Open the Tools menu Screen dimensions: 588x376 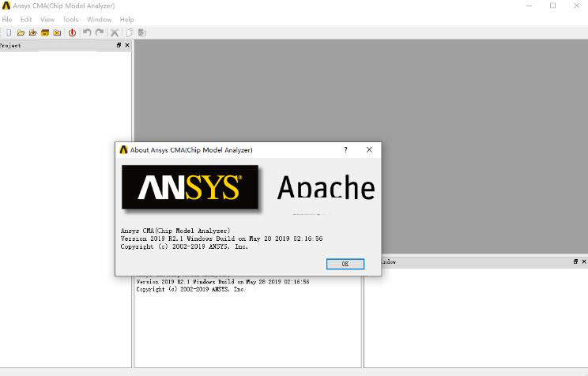(70, 20)
